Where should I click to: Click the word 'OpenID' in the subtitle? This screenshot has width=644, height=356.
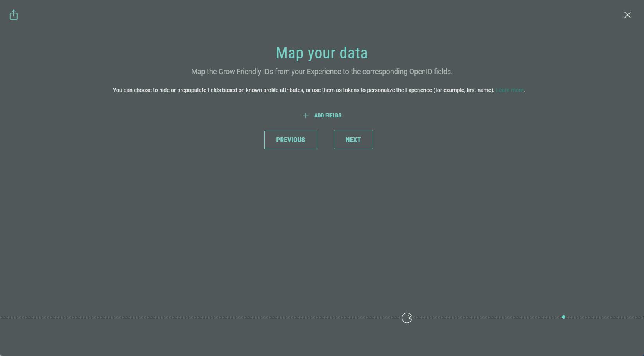coord(420,72)
